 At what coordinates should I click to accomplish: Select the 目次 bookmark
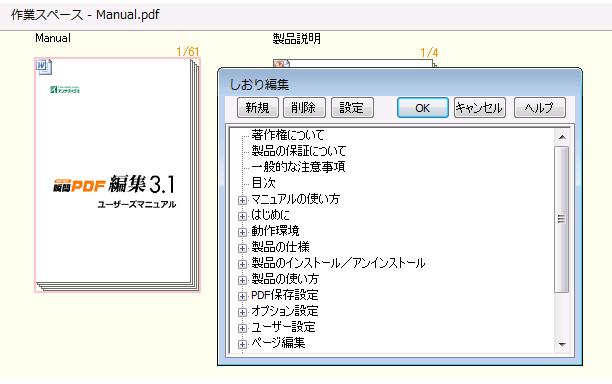(263, 183)
